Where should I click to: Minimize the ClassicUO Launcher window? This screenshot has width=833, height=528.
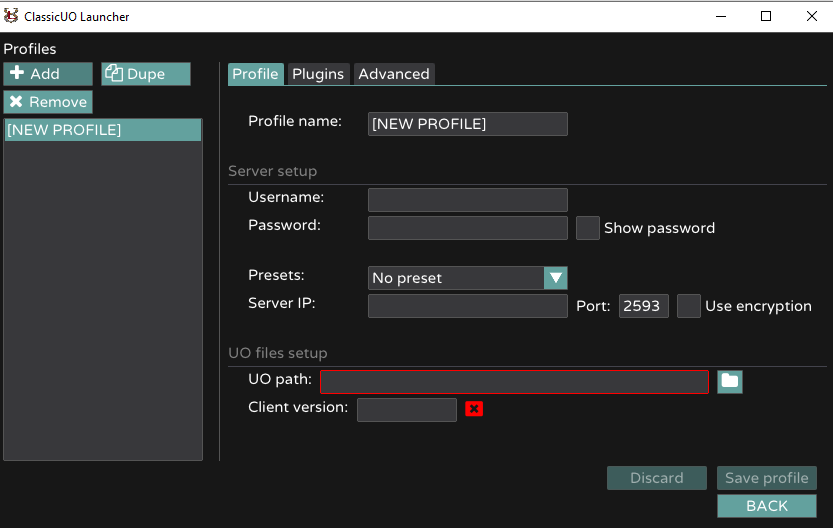click(x=721, y=16)
